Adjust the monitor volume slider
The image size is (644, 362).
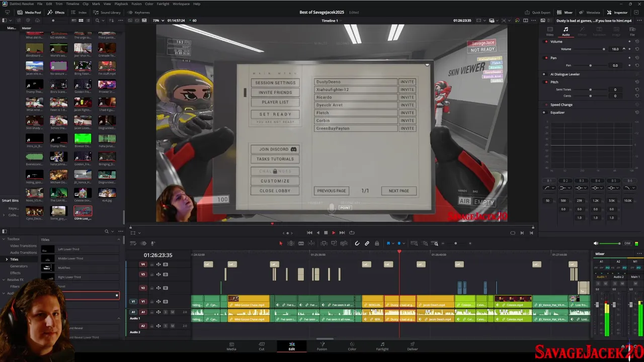point(610,243)
